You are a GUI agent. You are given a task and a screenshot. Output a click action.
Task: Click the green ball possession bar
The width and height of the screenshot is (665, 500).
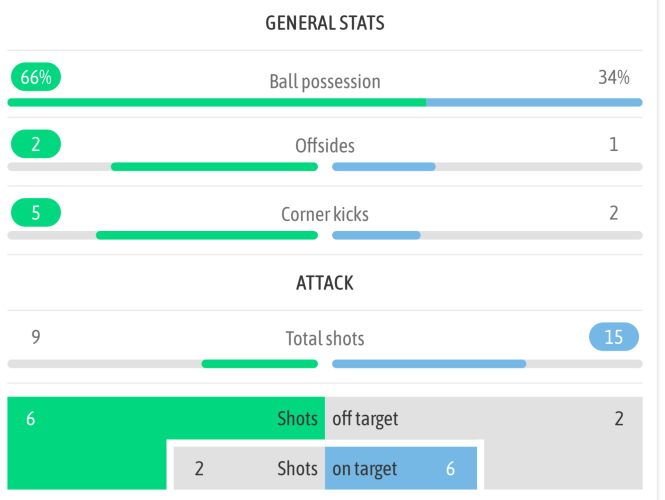216,102
